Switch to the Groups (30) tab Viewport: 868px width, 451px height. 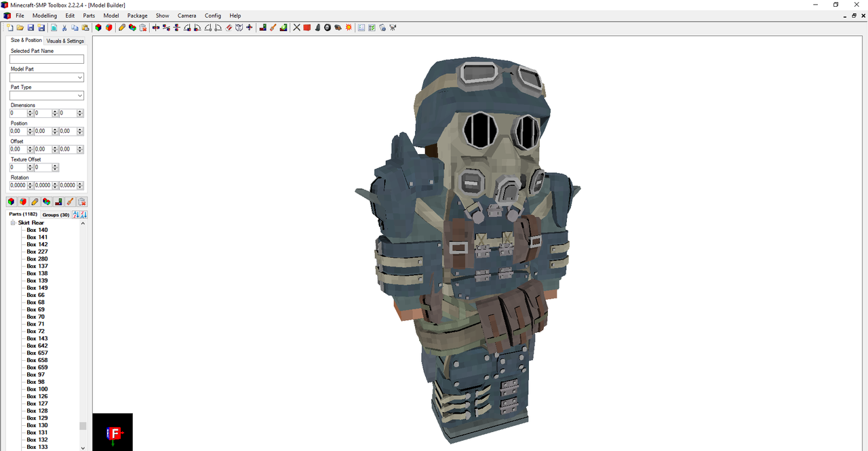point(56,215)
